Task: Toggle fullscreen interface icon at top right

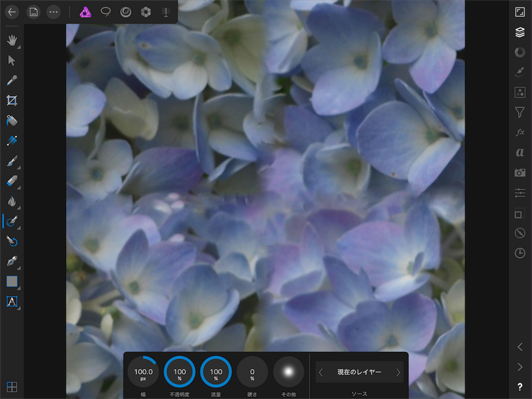Action: tap(520, 12)
